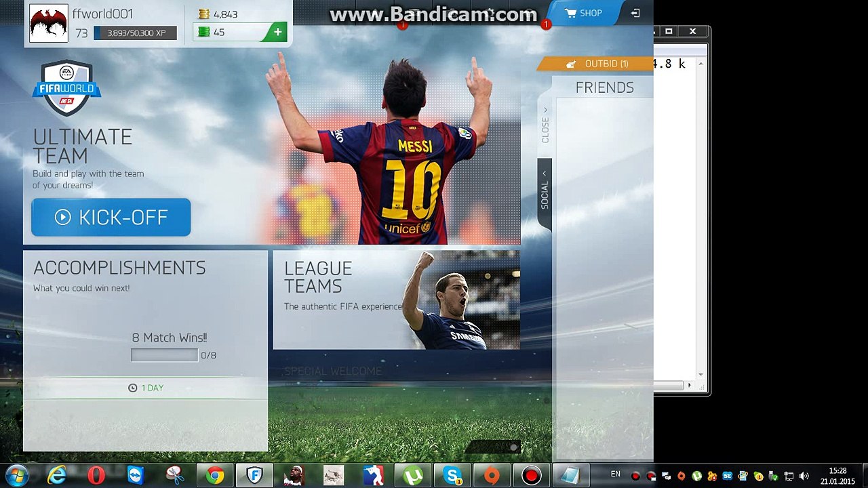Open Skype from the taskbar

(452, 476)
